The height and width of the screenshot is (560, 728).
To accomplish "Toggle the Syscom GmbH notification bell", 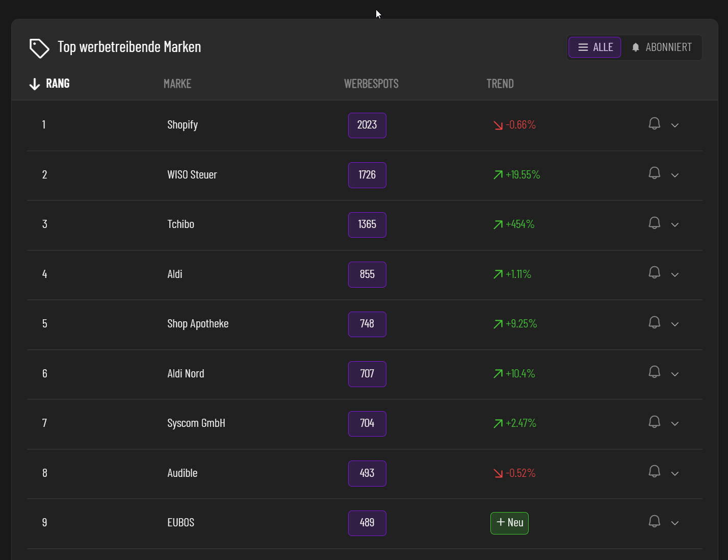I will tap(654, 422).
